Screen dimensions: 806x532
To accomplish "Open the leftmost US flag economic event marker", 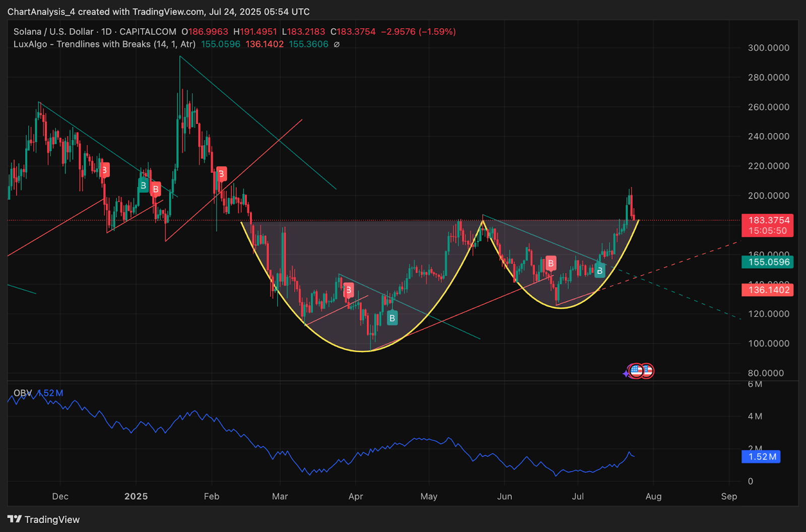I will point(636,371).
